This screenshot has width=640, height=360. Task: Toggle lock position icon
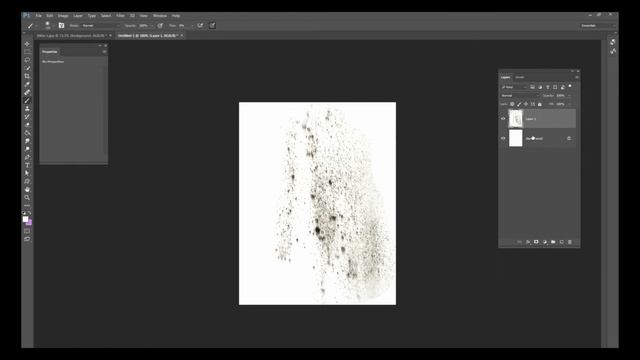(x=526, y=104)
